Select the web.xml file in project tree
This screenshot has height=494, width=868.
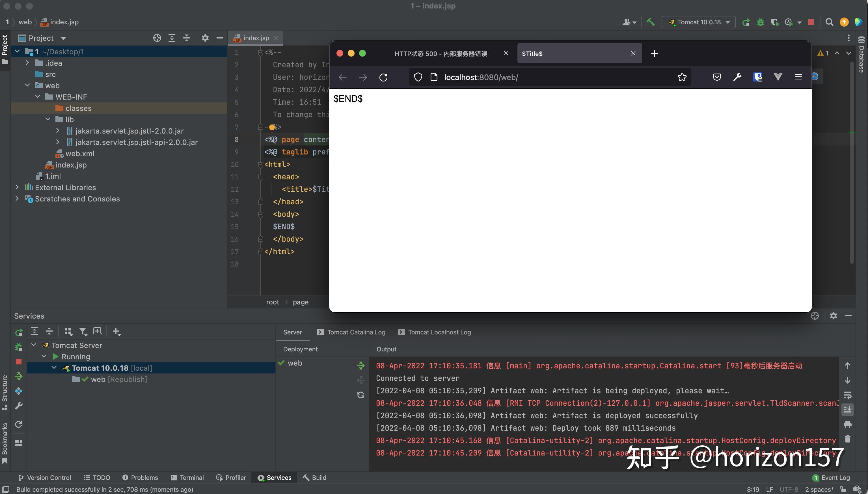80,153
